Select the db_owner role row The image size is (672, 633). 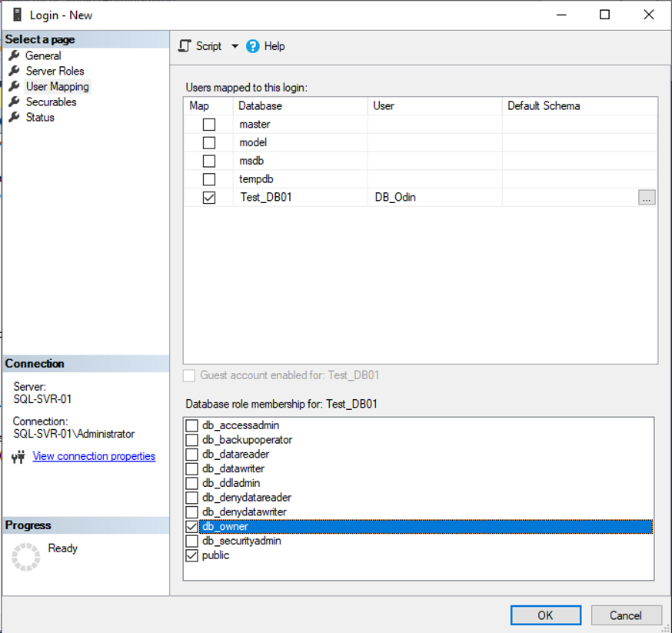coord(426,527)
